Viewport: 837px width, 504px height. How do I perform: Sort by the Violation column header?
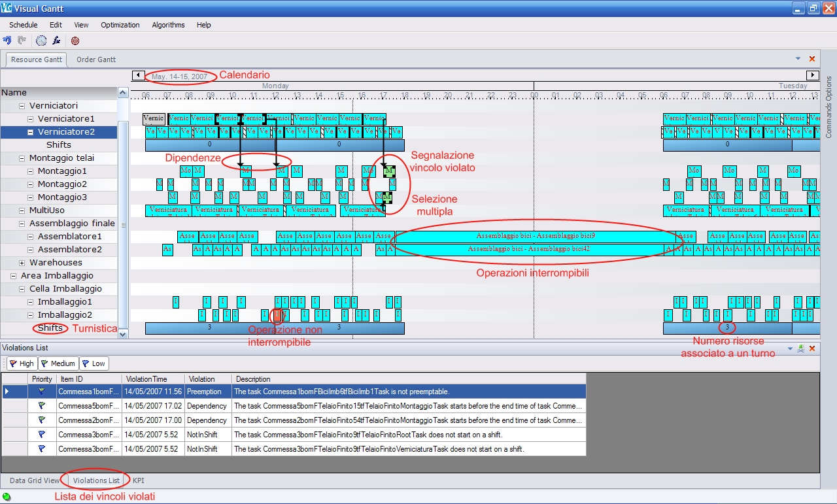pos(208,379)
